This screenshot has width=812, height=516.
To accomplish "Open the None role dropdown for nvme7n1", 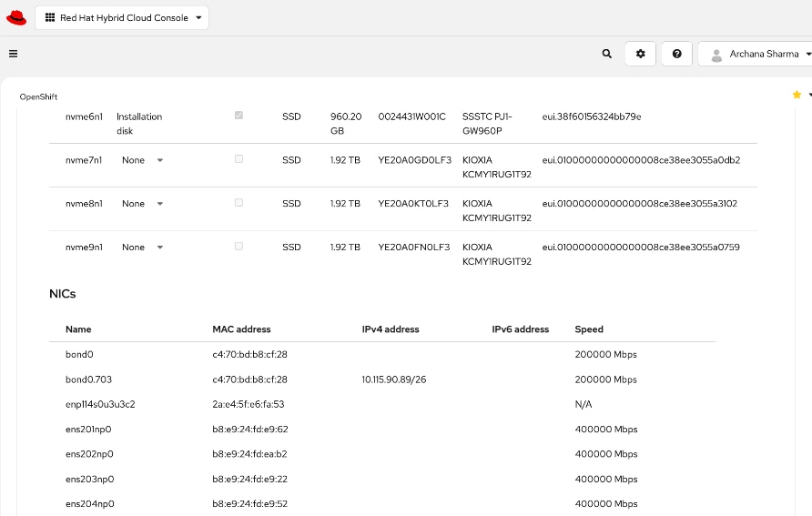I will pos(142,160).
